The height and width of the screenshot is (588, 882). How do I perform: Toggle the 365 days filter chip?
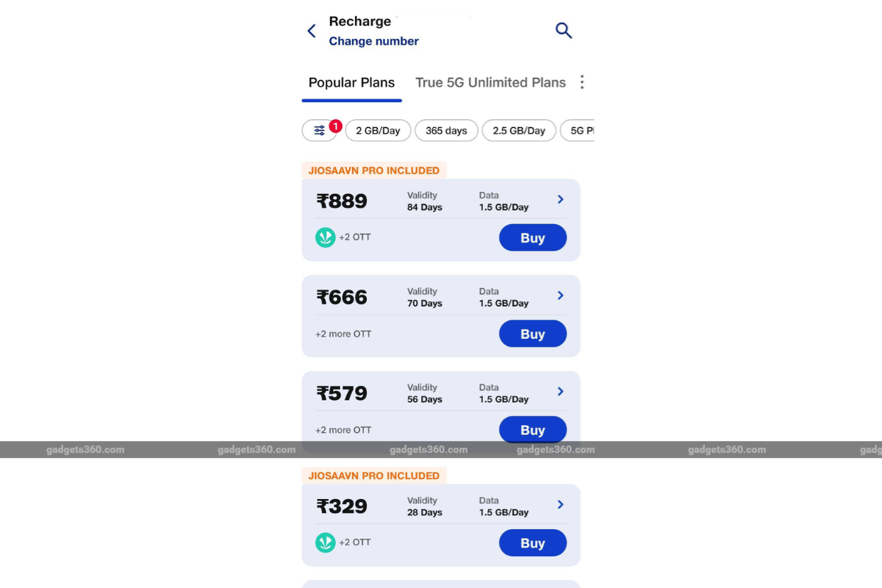pos(446,131)
